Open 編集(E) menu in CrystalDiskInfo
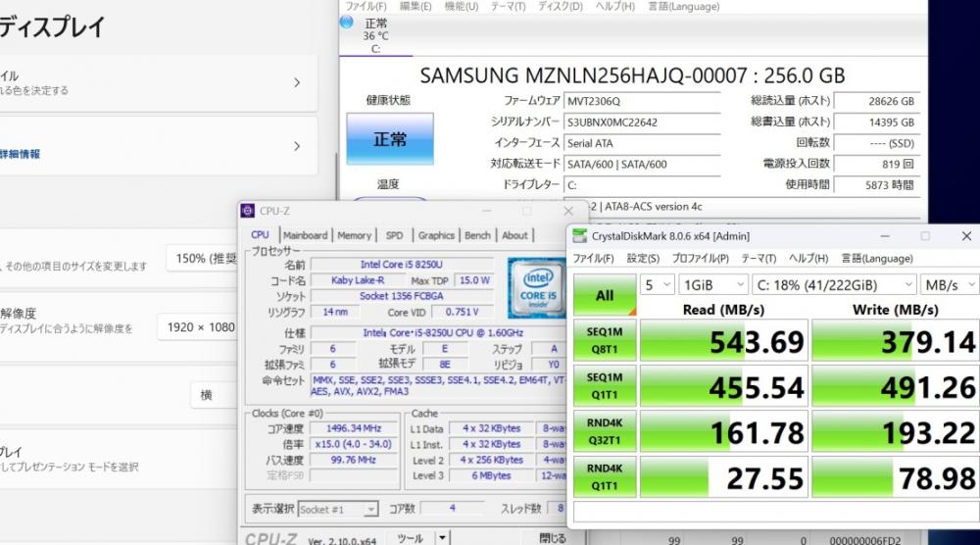 point(416,6)
